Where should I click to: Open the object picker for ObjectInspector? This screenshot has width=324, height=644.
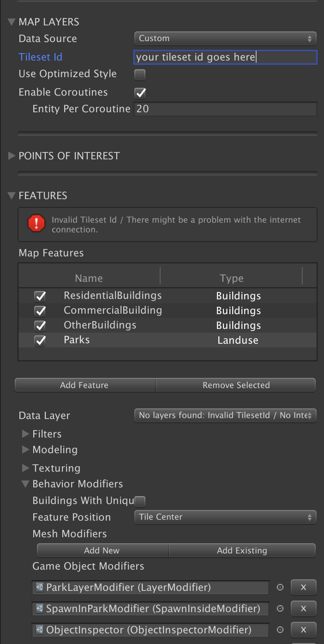coord(280,630)
